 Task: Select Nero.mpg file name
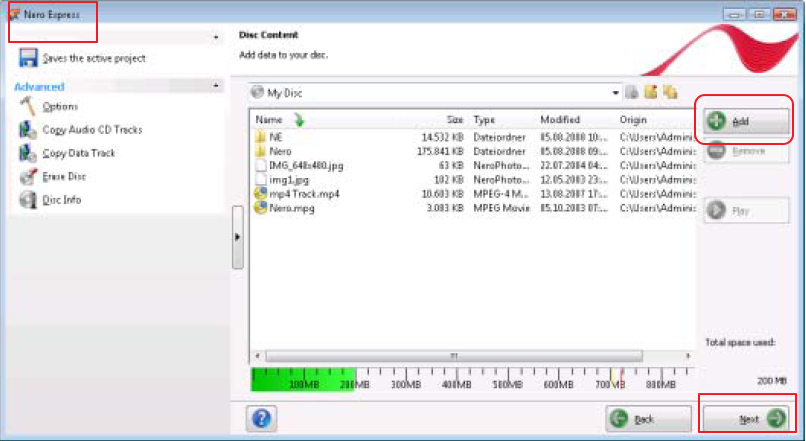click(292, 208)
